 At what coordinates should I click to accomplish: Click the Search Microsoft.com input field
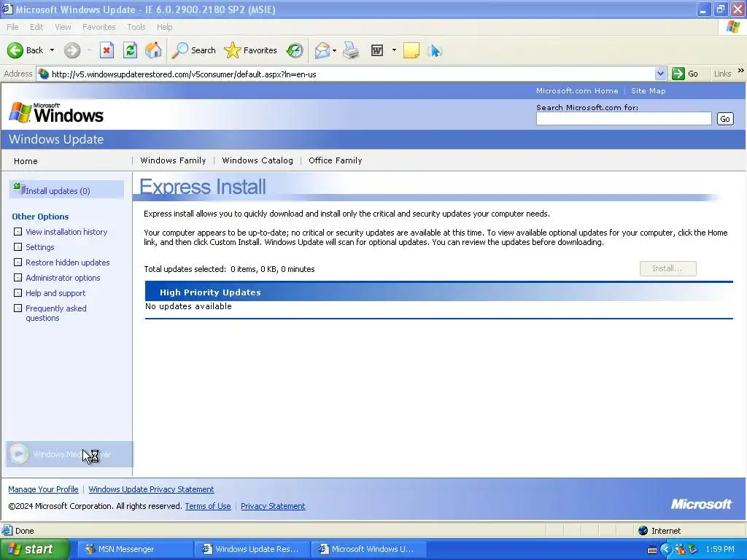624,119
